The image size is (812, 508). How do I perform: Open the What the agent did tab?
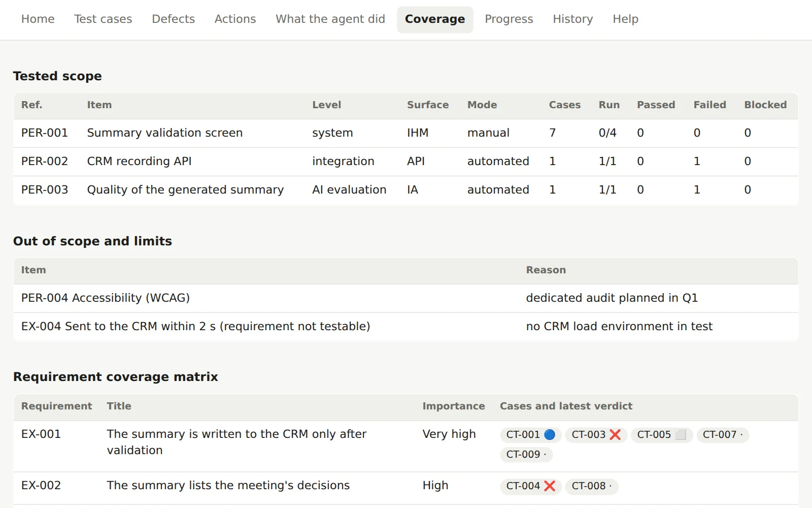(330, 19)
